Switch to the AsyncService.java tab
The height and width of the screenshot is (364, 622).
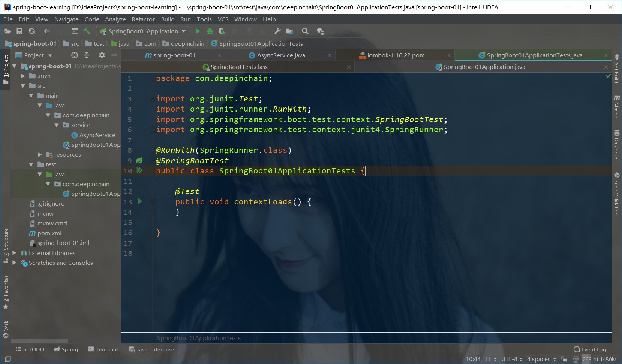tap(281, 55)
